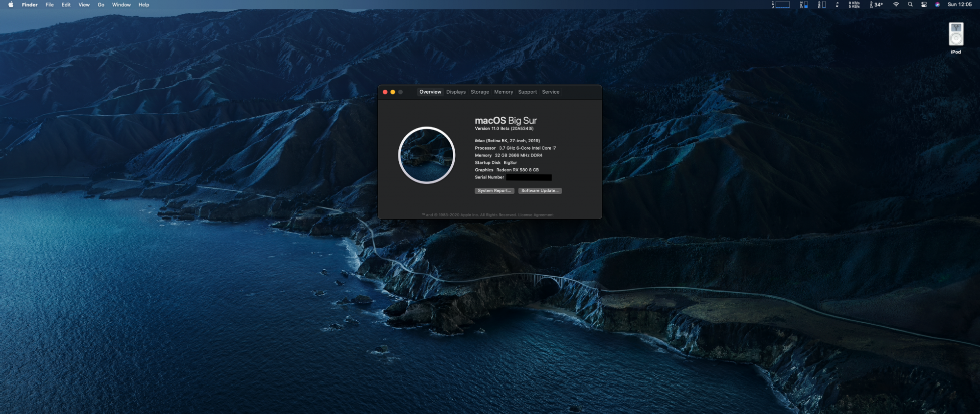Click the graphics value 'Radeon RX 580 8 GB'
Screen dimensions: 980x414
click(x=517, y=170)
